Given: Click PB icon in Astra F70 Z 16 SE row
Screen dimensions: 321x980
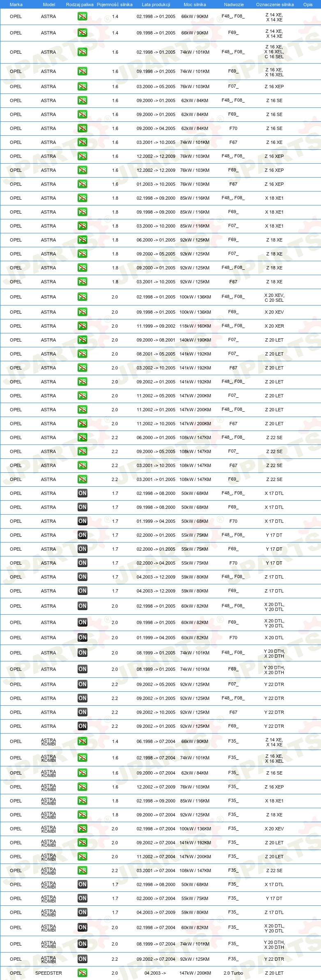Looking at the screenshot, I should click(x=82, y=128).
